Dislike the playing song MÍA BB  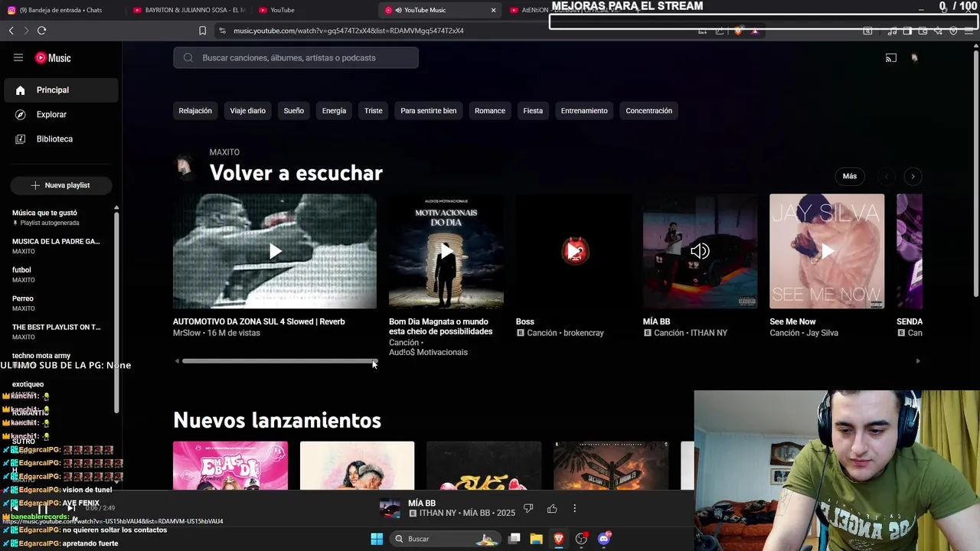coord(528,508)
